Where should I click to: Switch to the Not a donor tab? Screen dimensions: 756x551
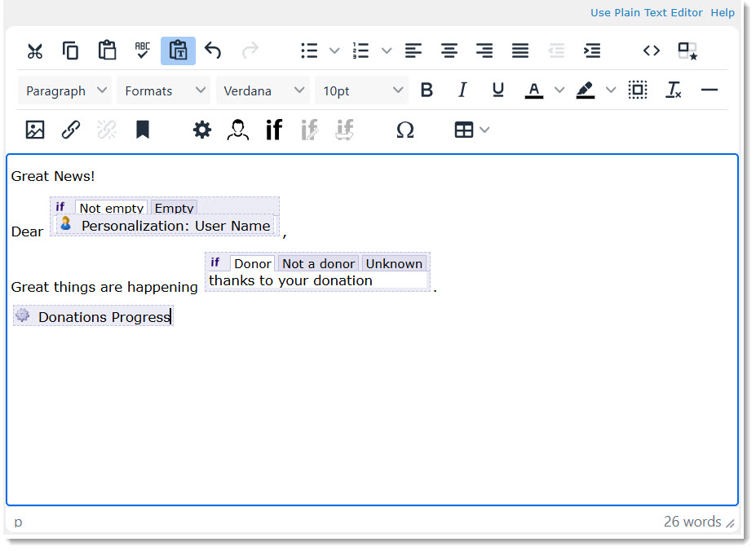point(318,263)
